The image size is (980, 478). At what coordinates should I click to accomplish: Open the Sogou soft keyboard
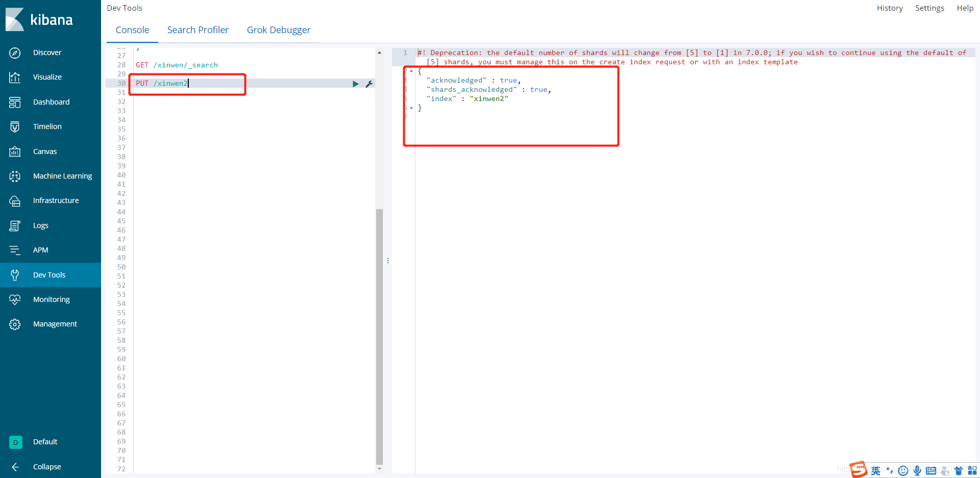click(931, 470)
